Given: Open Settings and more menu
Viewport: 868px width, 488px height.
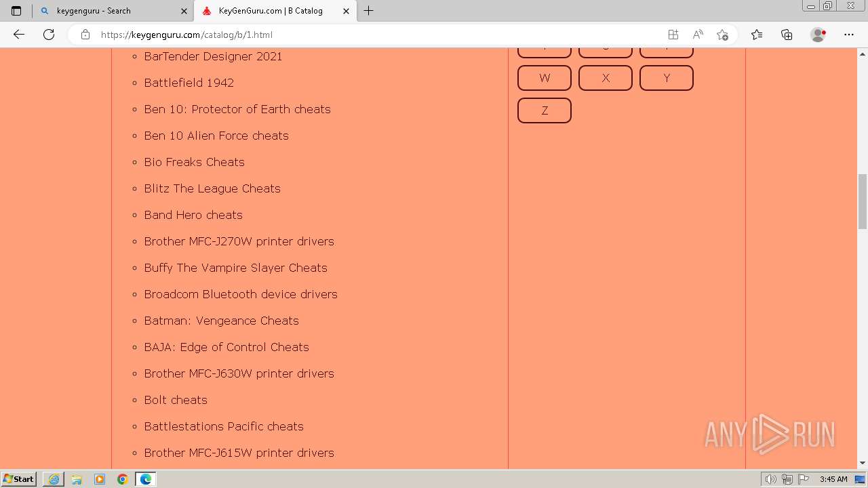Looking at the screenshot, I should point(849,35).
